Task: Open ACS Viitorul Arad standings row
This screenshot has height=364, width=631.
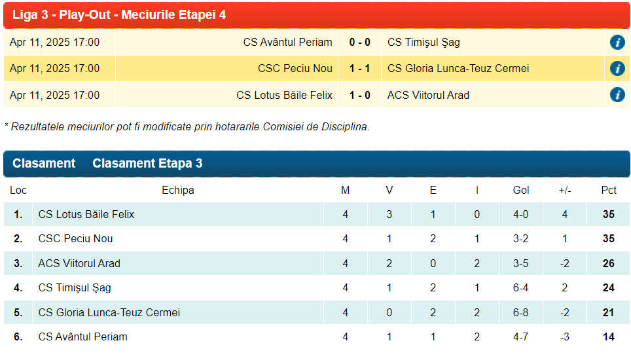Action: point(79,264)
